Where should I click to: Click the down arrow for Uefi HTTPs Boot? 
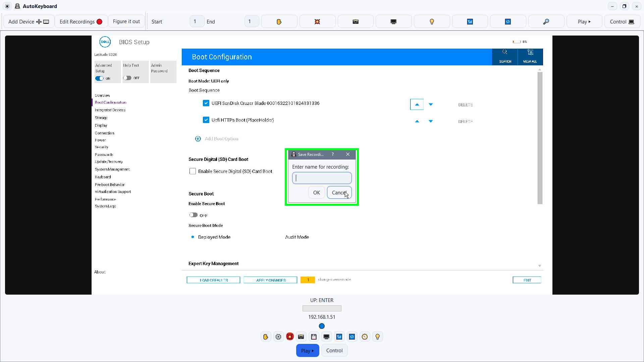coord(431,121)
